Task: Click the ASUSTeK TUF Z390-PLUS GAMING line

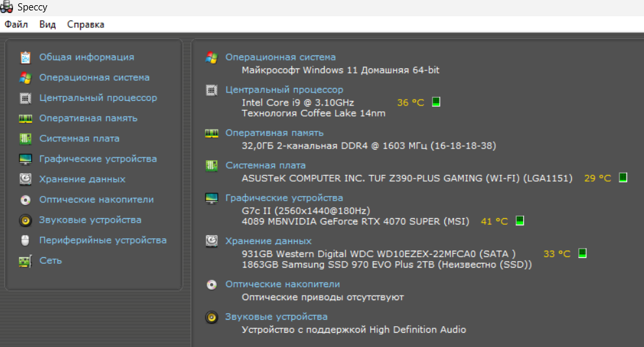Action: tap(407, 178)
